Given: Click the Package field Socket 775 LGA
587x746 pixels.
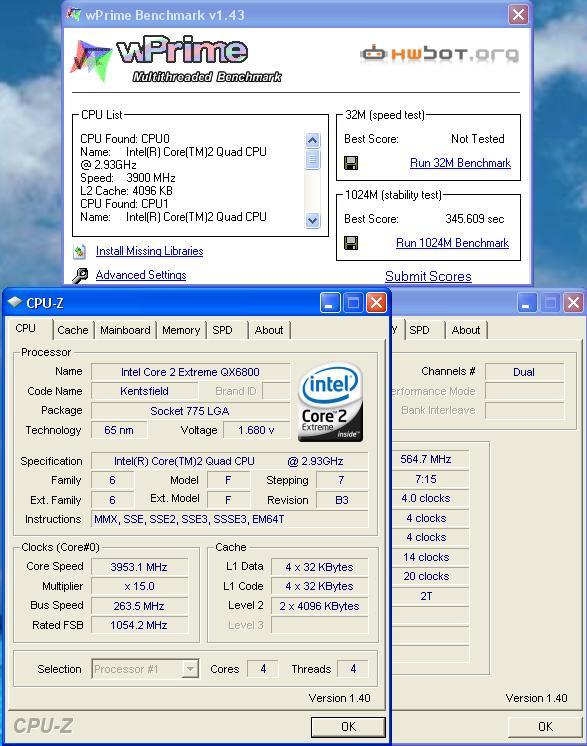Looking at the screenshot, I should (x=190, y=411).
